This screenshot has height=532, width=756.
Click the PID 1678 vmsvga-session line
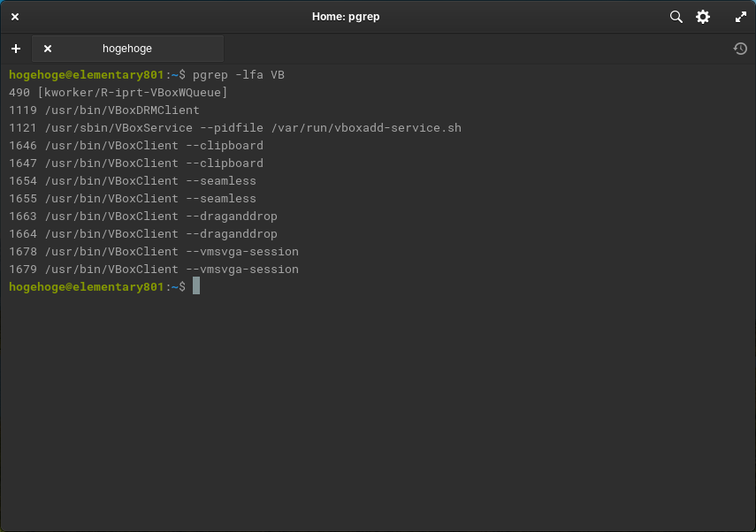pyautogui.click(x=154, y=252)
